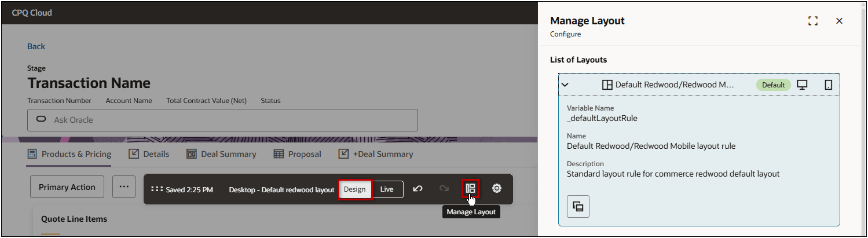Viewport: 868px width, 238px height.
Task: Click the CPQ Cloud header title
Action: tap(32, 12)
